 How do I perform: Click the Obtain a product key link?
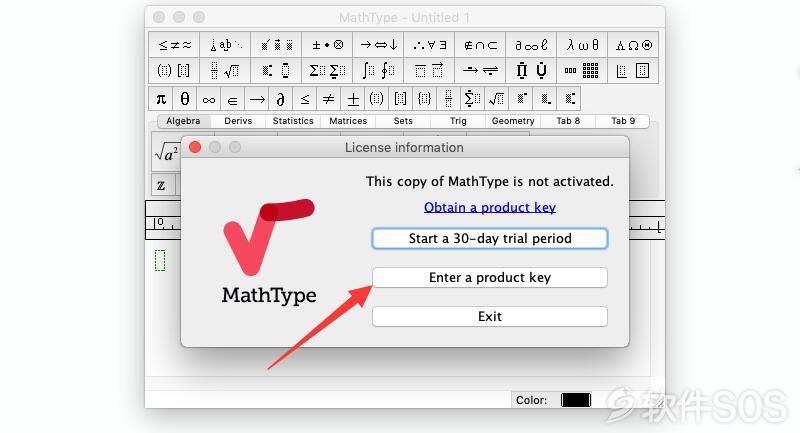490,208
